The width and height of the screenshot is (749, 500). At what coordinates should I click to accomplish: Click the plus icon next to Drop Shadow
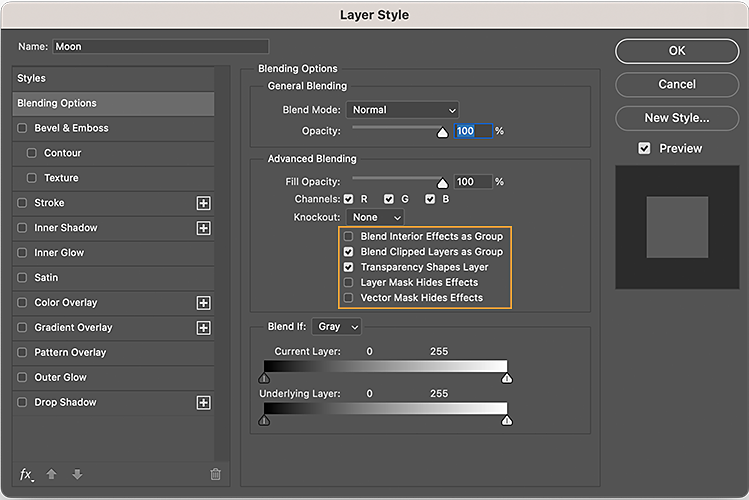pyautogui.click(x=203, y=403)
